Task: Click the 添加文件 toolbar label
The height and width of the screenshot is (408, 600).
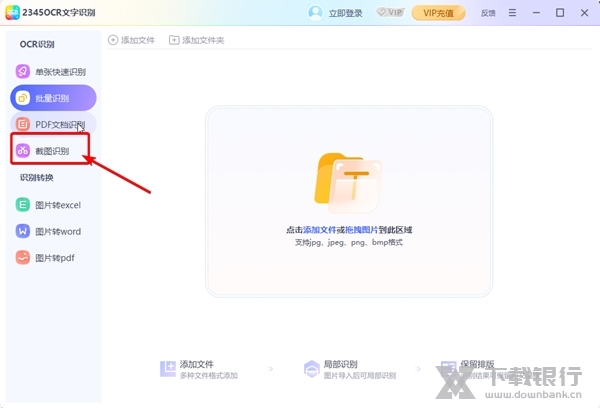Action: [138, 40]
